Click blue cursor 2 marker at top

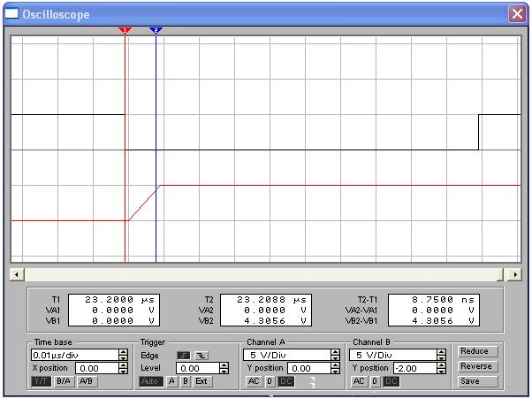tap(156, 30)
